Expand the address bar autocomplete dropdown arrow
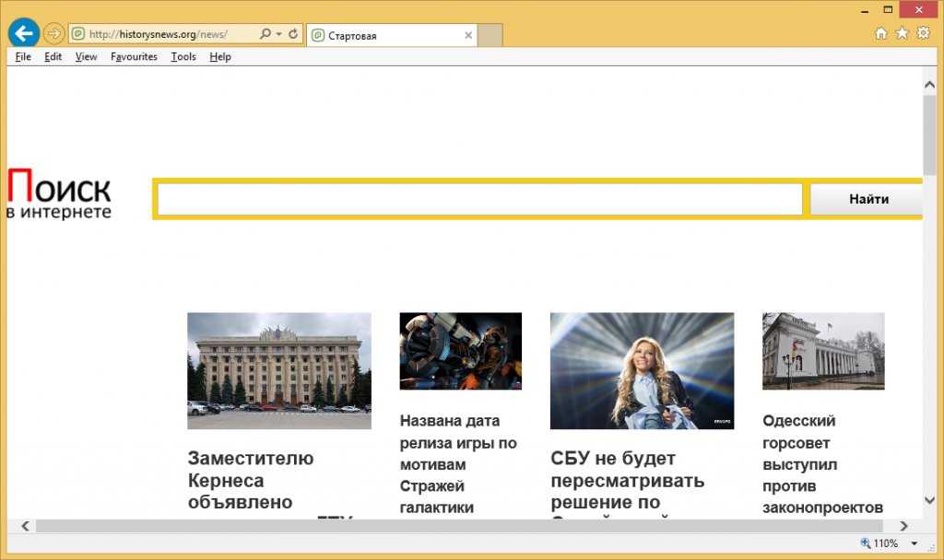The height and width of the screenshot is (560, 944). 278,35
